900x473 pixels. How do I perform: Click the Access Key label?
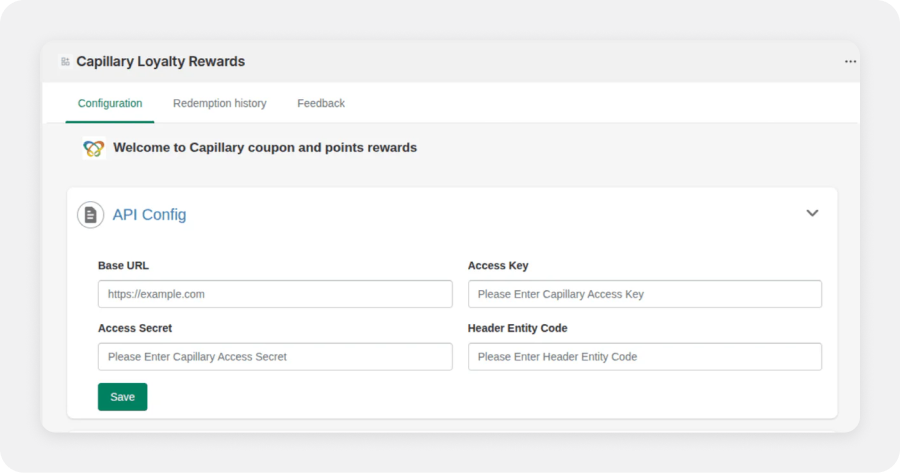click(498, 266)
